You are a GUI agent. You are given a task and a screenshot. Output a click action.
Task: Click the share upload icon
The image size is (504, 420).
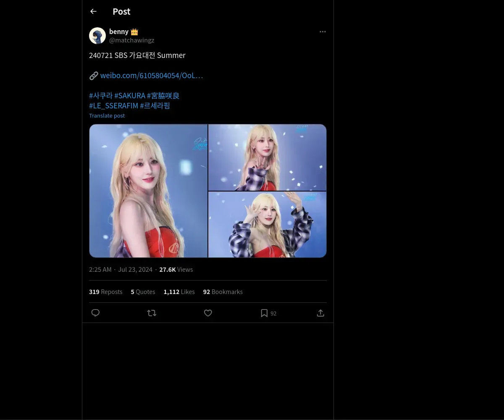[320, 313]
